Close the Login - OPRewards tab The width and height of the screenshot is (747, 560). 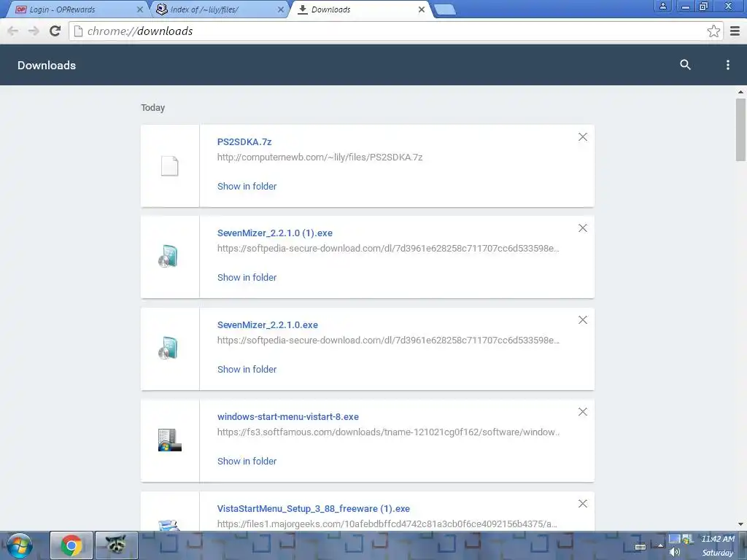point(139,9)
